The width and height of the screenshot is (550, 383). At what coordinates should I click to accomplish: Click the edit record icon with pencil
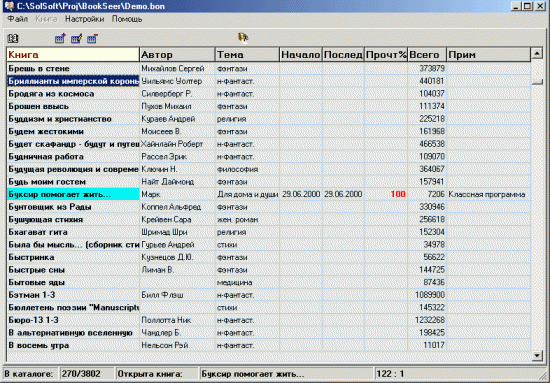coord(76,38)
